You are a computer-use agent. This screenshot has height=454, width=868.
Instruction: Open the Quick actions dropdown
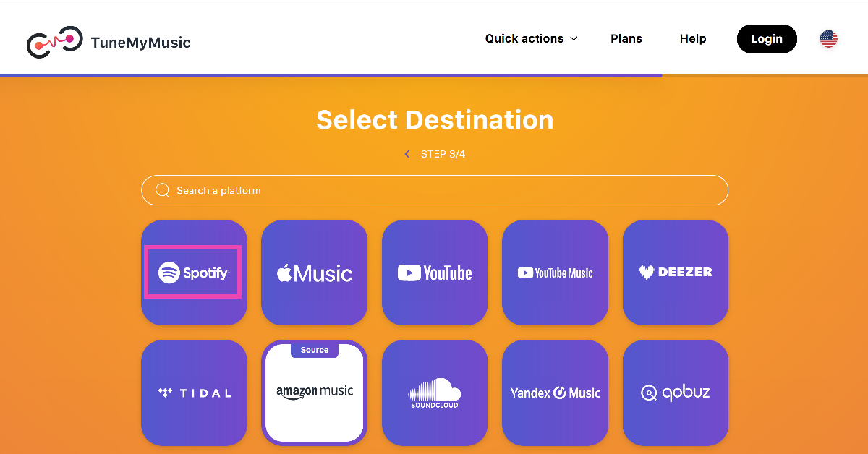531,39
